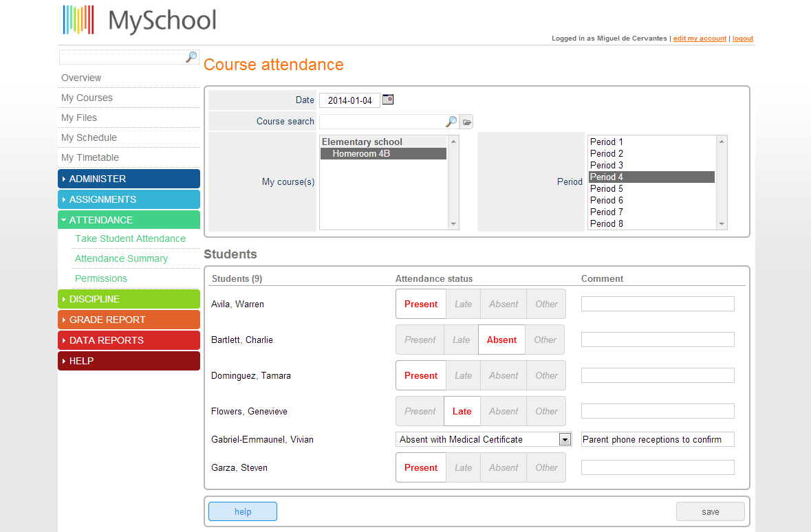The width and height of the screenshot is (811, 532).
Task: Click the save button
Action: [710, 511]
